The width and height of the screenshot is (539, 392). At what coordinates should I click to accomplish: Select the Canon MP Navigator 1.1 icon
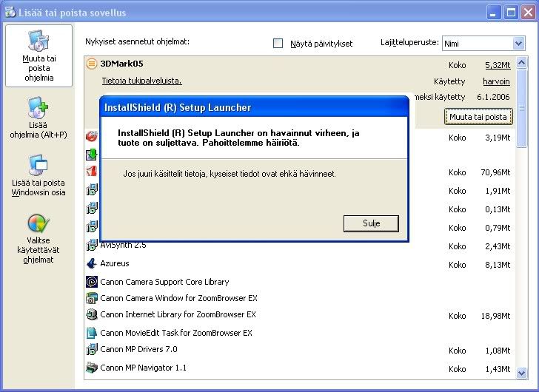(x=91, y=368)
